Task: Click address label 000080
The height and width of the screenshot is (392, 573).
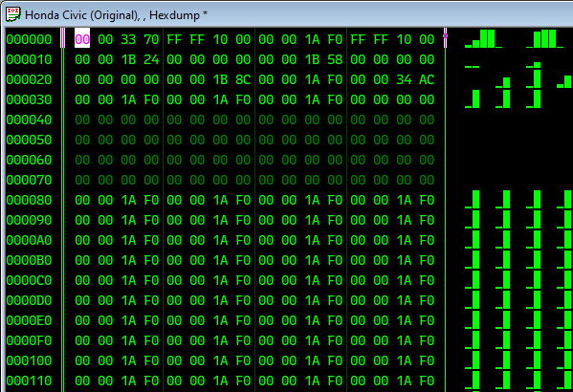Action: point(29,200)
